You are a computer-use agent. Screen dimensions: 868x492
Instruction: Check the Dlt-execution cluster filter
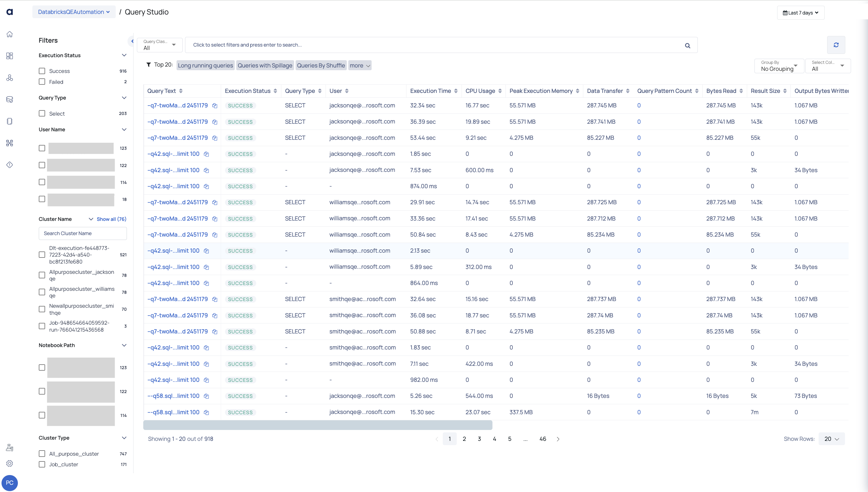click(42, 255)
